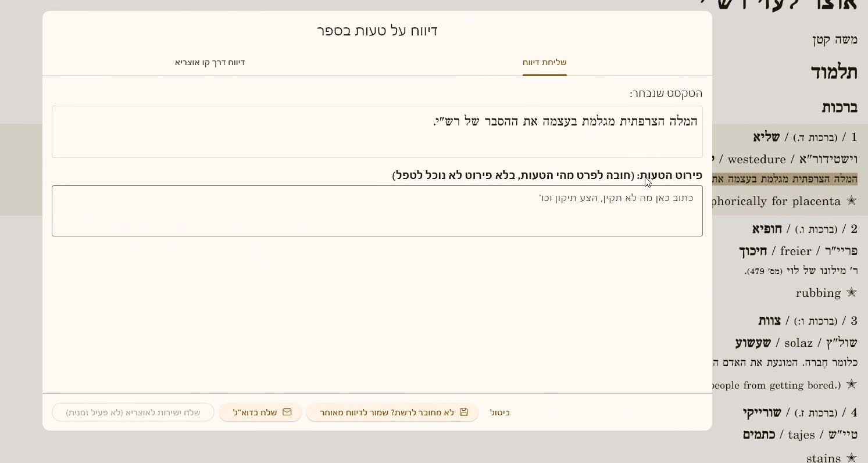Click entry 4 headword 'שורייקי'

point(761,412)
